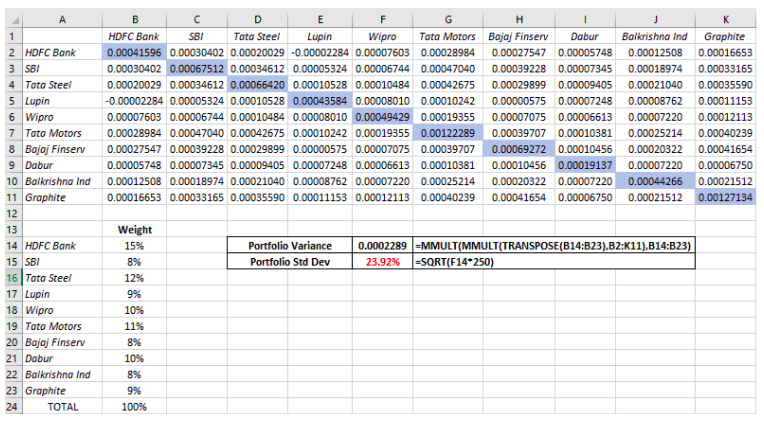Select Dabur weight cell 10% in row 21
Screen dimensions: 764x421
coord(135,358)
